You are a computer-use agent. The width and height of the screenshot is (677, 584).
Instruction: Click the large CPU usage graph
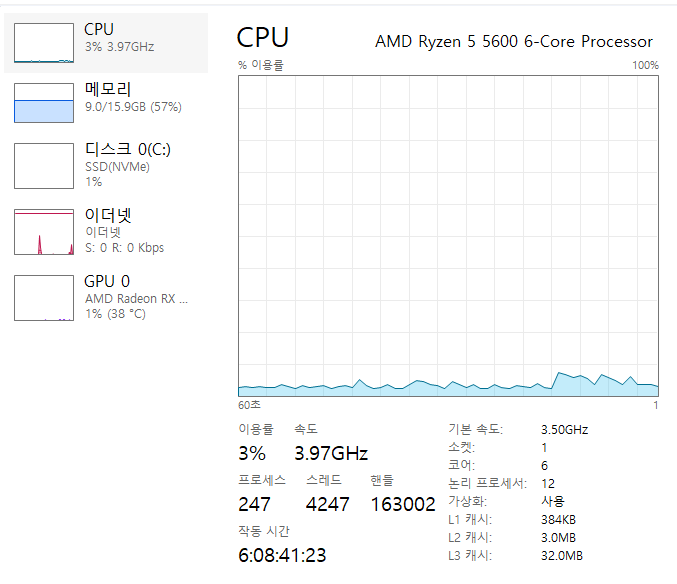[x=448, y=236]
